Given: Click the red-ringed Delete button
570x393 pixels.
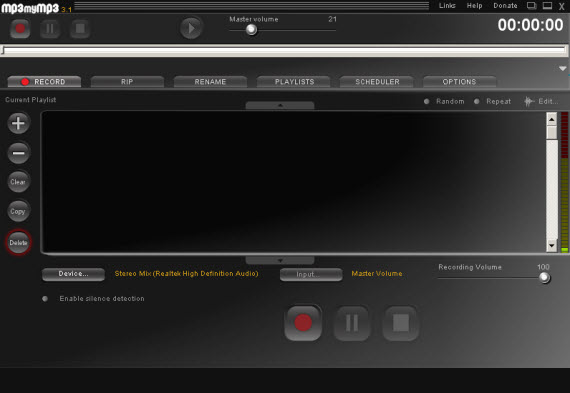Looking at the screenshot, I should coord(18,242).
